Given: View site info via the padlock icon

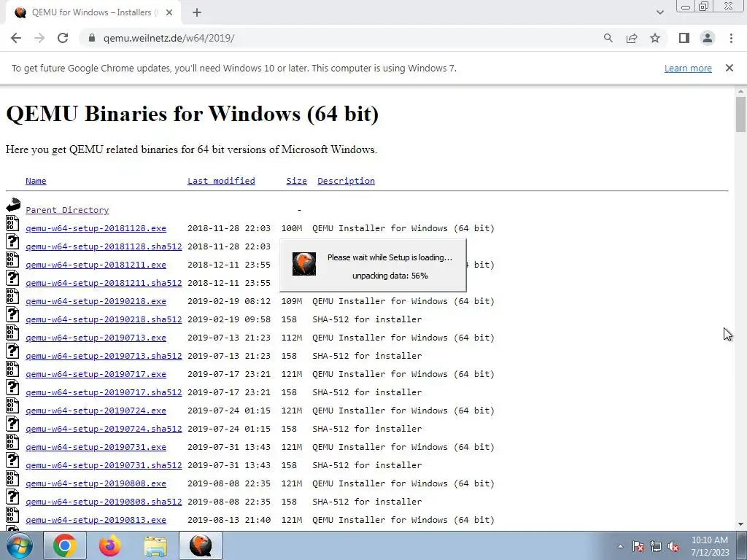Looking at the screenshot, I should coord(92,38).
